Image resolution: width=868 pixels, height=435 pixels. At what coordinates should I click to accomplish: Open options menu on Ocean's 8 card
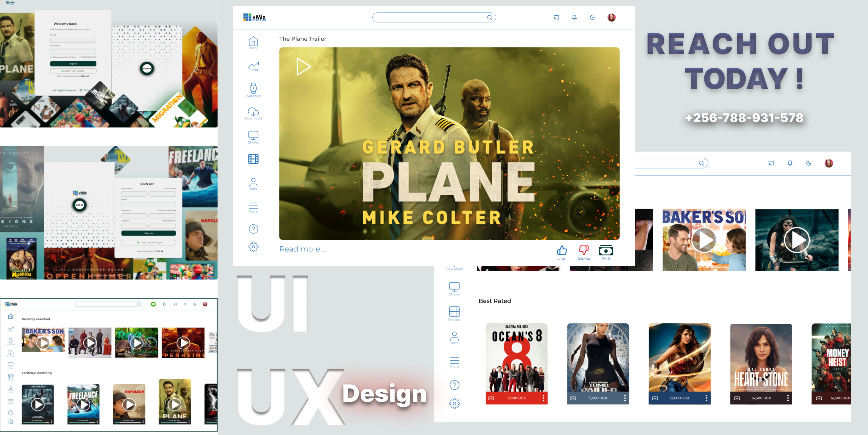pyautogui.click(x=543, y=398)
